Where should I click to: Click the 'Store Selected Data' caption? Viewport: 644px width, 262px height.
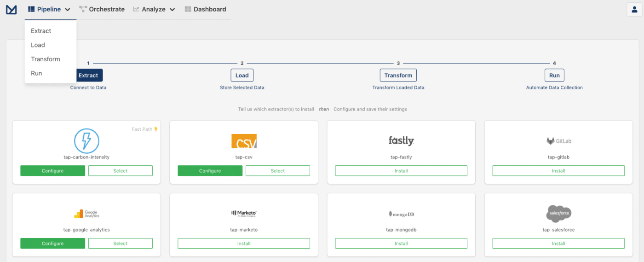click(x=242, y=87)
